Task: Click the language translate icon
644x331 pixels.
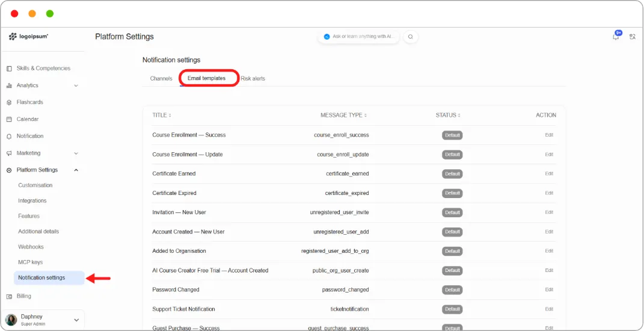Action: 632,37
